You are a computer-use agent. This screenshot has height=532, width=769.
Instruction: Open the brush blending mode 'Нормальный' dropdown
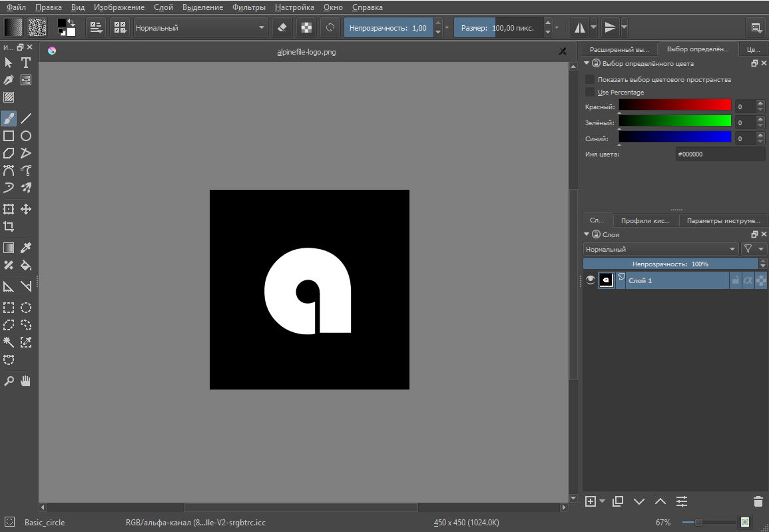point(201,28)
